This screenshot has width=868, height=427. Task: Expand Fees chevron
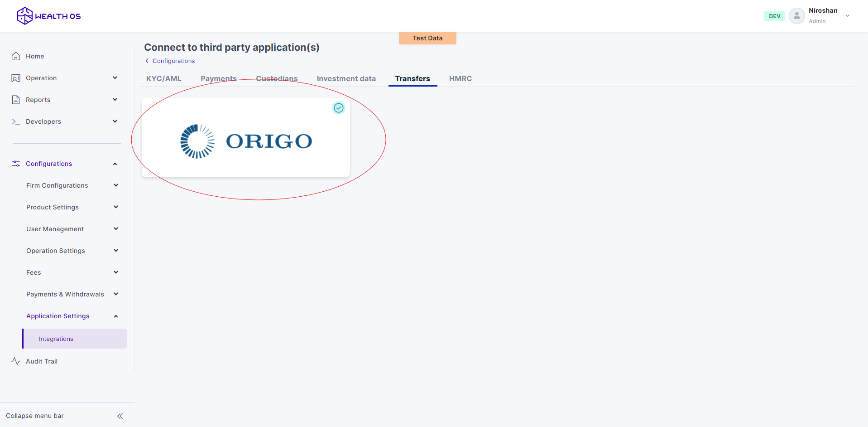coord(116,272)
